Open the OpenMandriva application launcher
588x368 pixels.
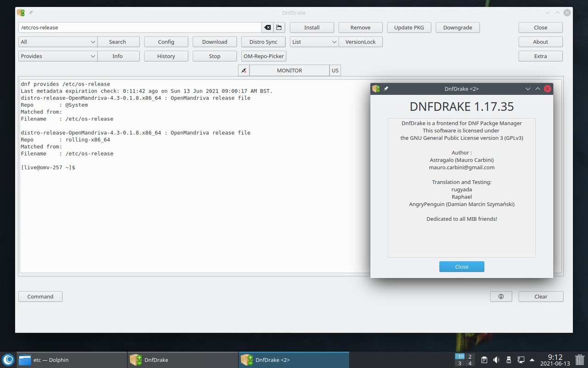(8, 360)
